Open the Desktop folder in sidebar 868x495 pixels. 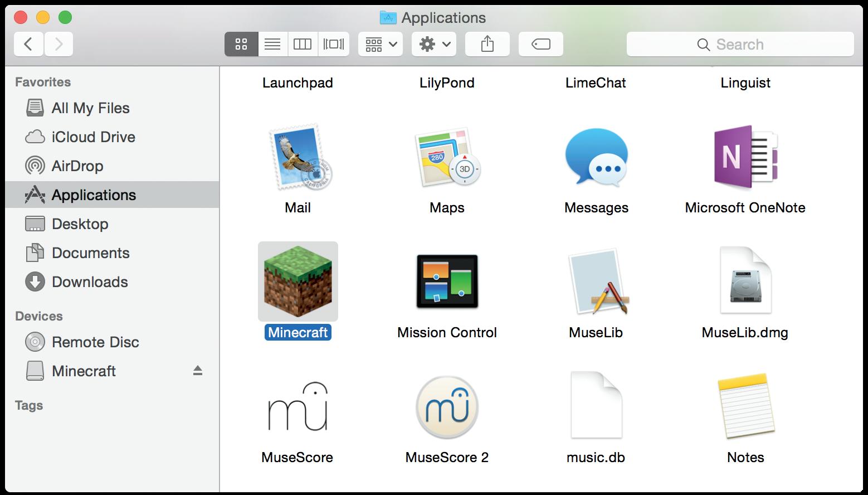tap(112, 224)
